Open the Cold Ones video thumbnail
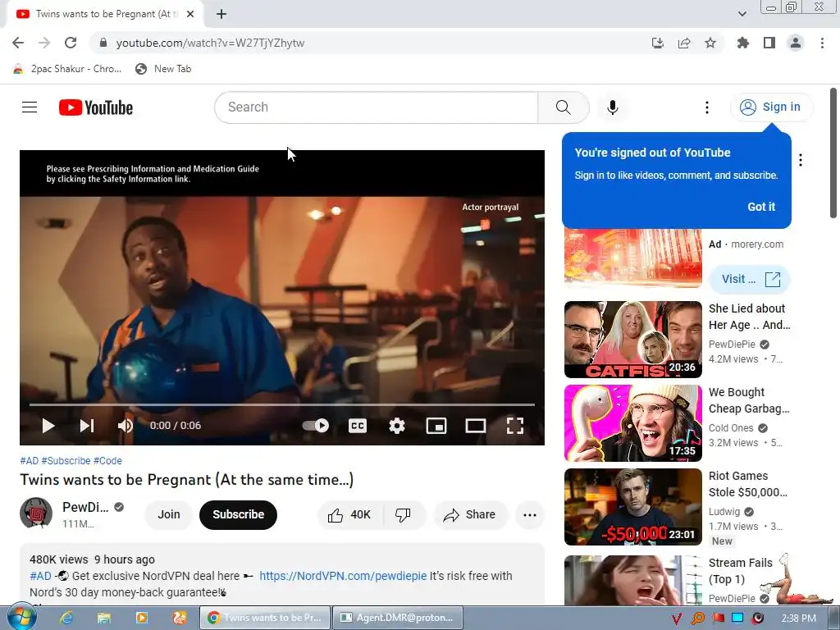 [x=632, y=423]
